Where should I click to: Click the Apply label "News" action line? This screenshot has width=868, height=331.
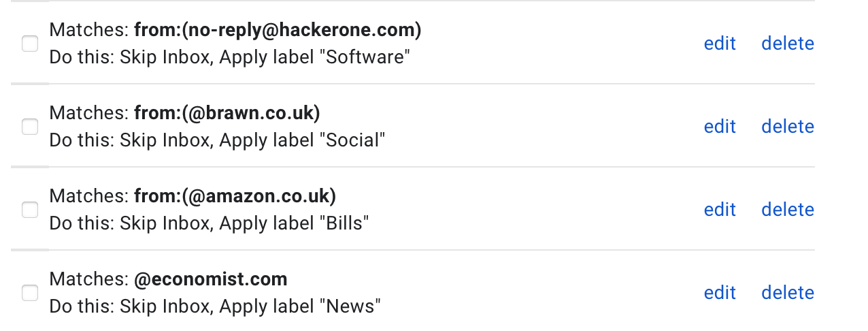[x=215, y=306]
